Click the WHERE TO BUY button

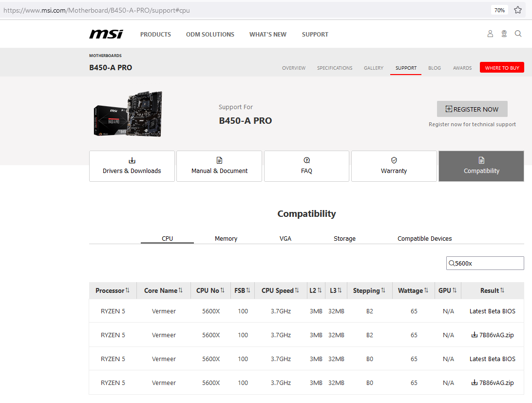click(502, 68)
